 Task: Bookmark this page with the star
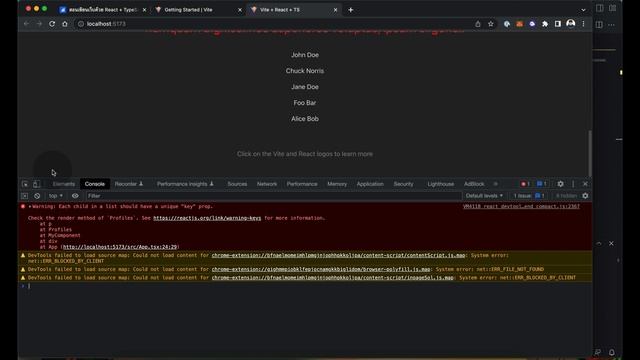coord(491,24)
